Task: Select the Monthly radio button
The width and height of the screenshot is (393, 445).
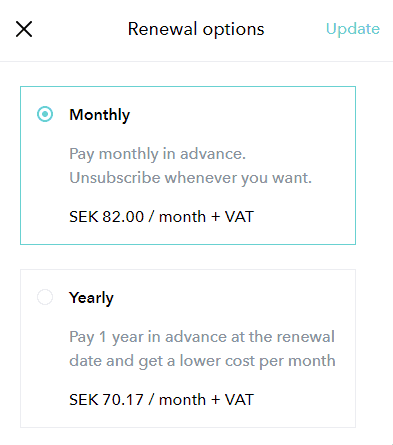Action: [45, 114]
